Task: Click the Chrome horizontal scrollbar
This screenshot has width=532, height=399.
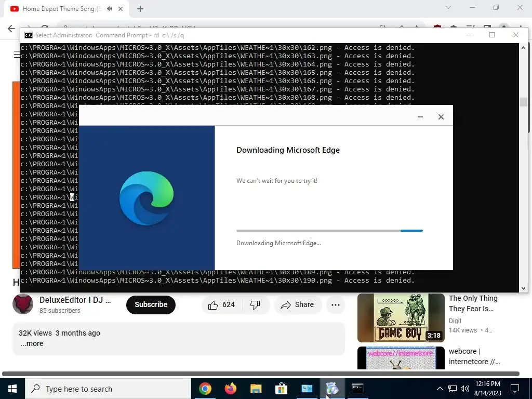Action: click(261, 374)
